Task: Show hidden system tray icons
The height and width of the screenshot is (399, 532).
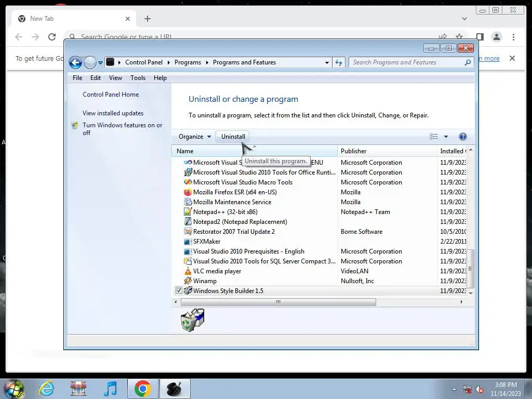Action: 454,389
